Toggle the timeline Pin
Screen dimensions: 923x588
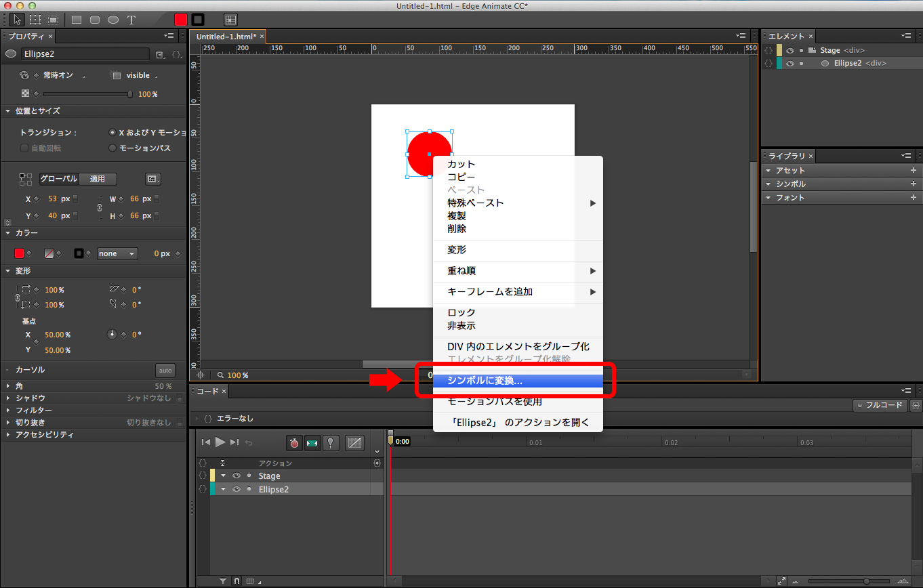tap(330, 443)
